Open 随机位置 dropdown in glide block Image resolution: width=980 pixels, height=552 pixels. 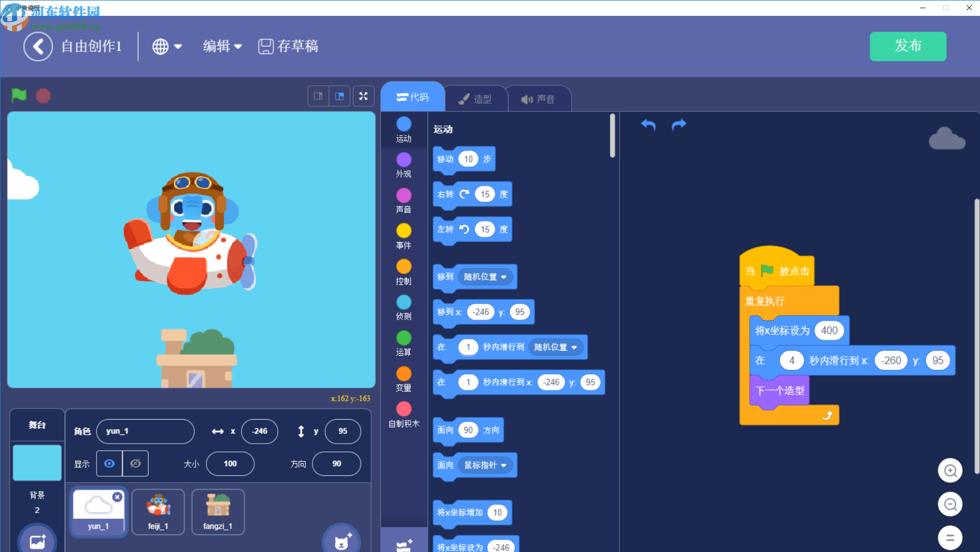(x=556, y=348)
